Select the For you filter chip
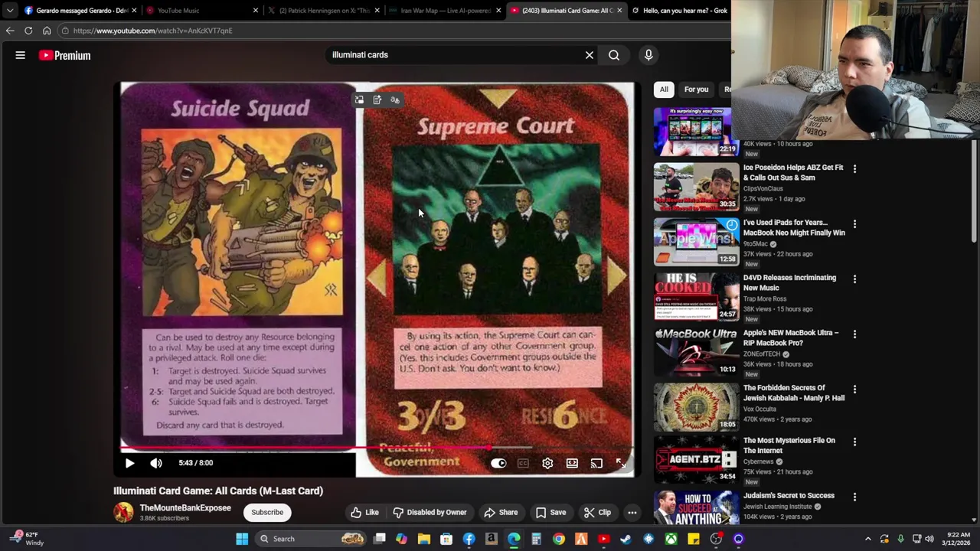 696,90
